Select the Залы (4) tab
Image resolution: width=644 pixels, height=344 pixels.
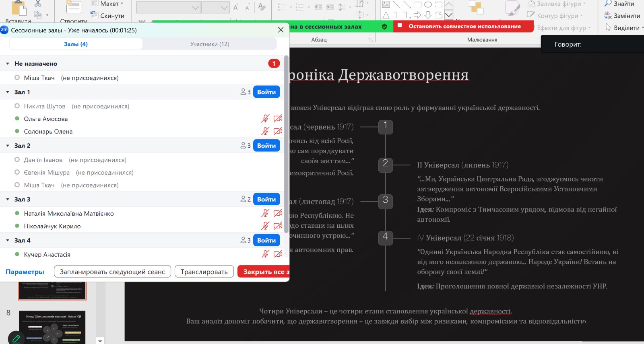coord(76,44)
